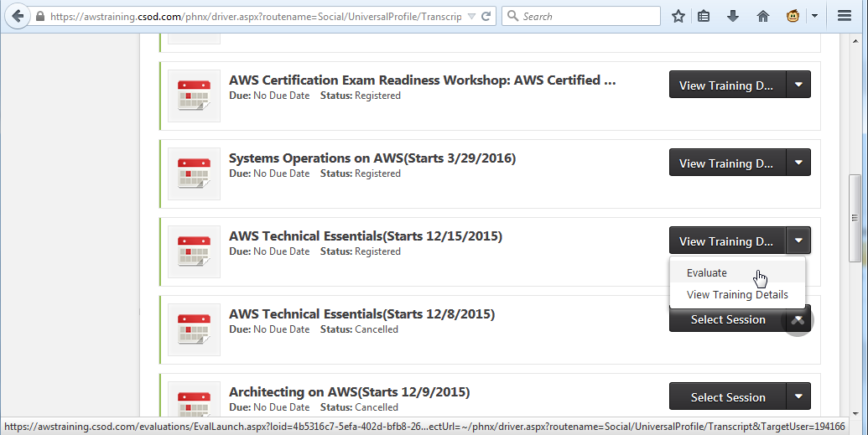Click the padlock site security icon

click(40, 17)
